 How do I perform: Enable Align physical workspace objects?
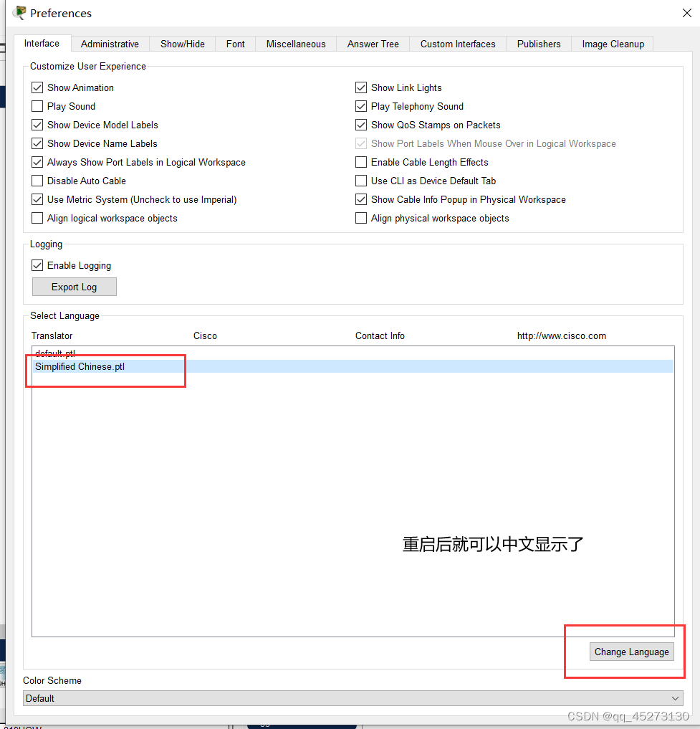[360, 218]
